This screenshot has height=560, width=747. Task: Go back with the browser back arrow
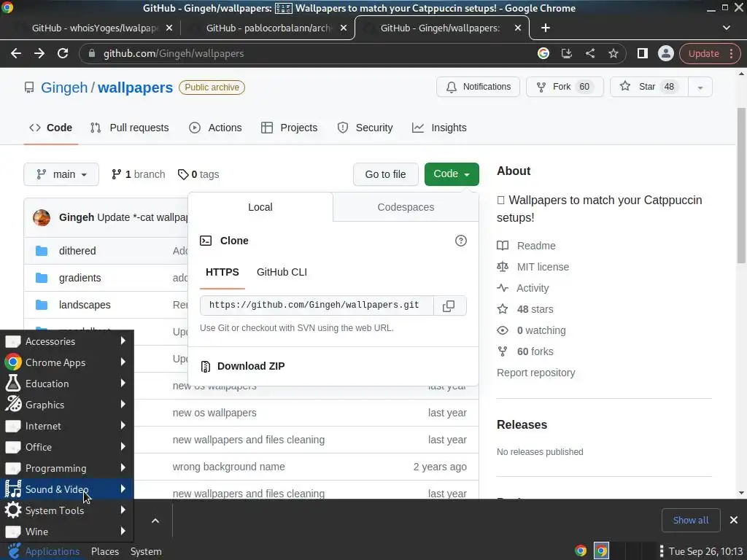point(16,53)
